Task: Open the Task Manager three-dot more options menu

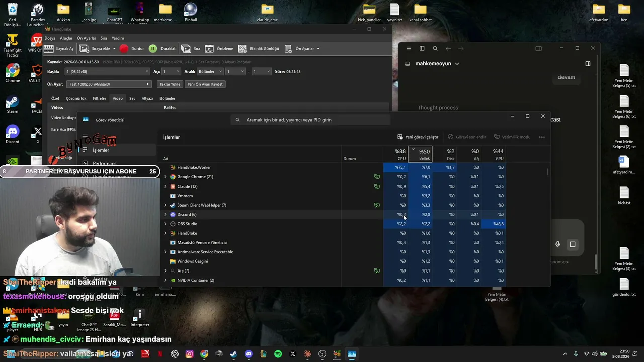Action: click(542, 137)
